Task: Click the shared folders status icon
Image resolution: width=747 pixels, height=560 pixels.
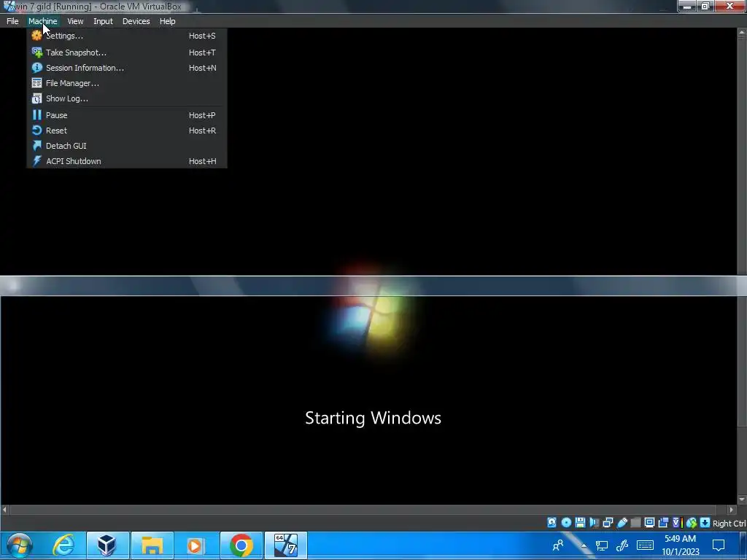Action: coord(635,523)
